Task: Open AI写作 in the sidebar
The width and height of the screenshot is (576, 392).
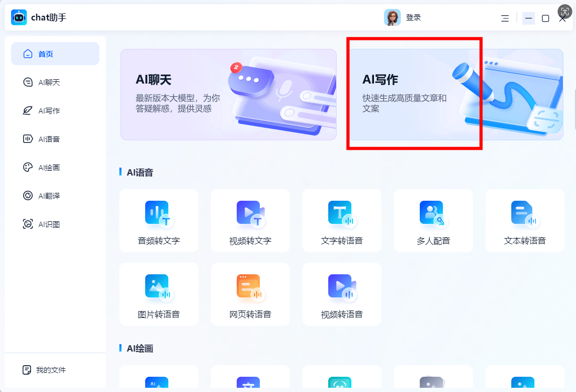Action: point(55,110)
